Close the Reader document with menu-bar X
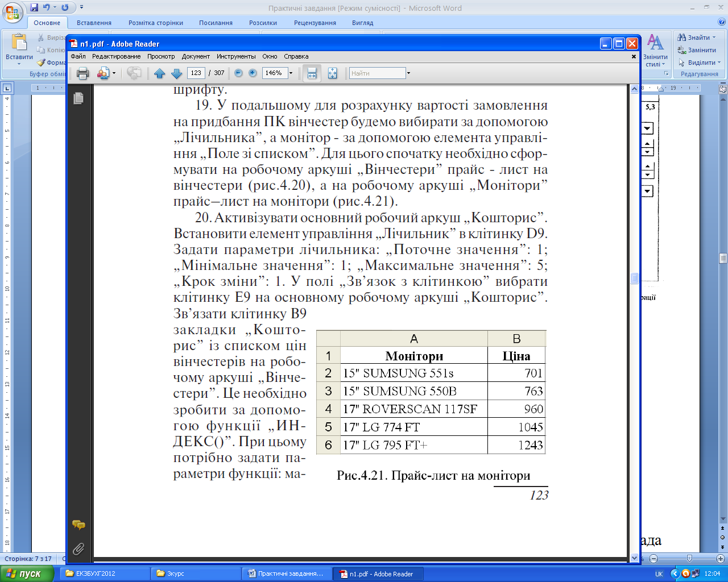The image size is (728, 582). (x=634, y=56)
